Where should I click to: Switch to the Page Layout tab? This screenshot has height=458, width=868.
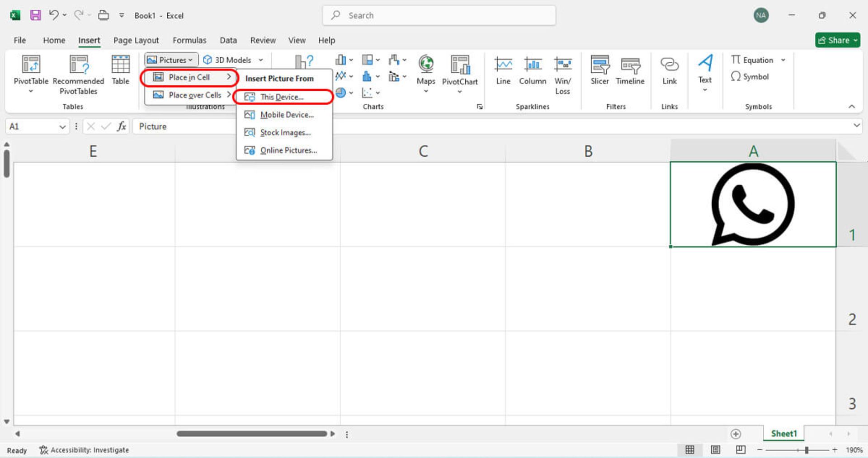(136, 40)
